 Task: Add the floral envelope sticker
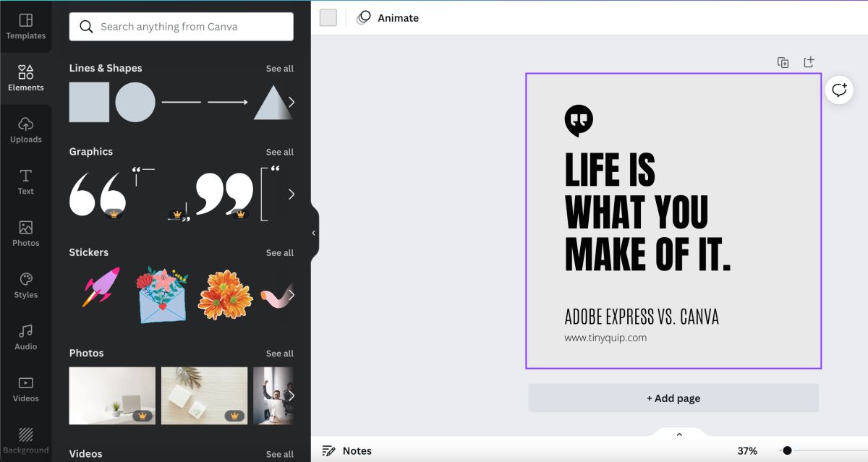pyautogui.click(x=163, y=294)
